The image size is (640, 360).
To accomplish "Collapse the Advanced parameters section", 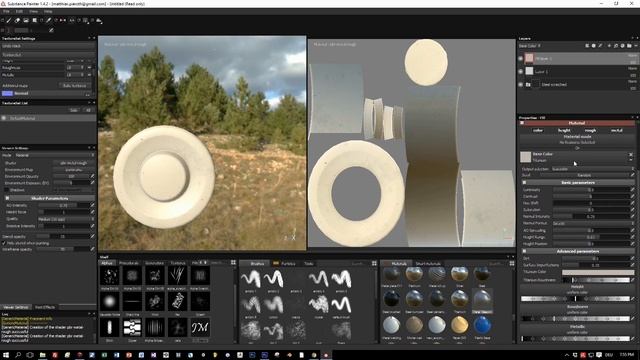I will 524,251.
